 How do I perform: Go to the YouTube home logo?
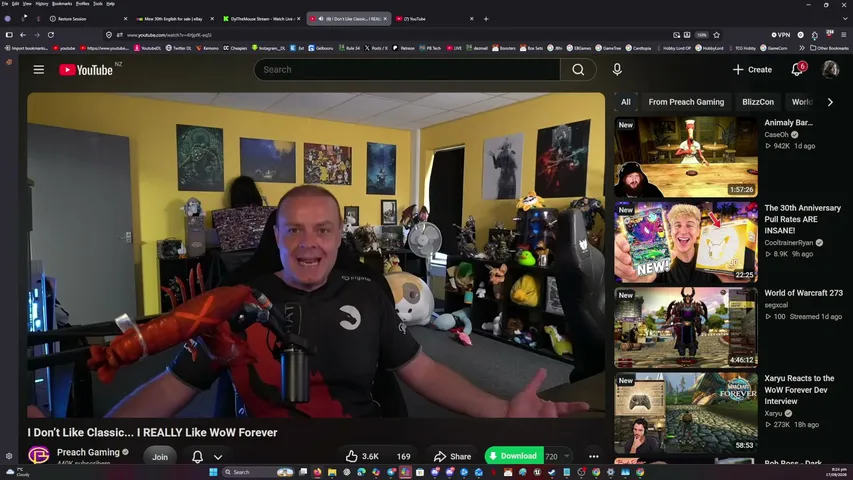click(x=85, y=70)
